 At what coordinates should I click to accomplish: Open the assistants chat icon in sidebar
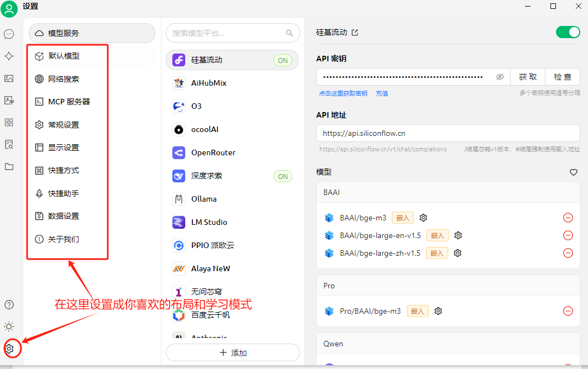(x=9, y=34)
